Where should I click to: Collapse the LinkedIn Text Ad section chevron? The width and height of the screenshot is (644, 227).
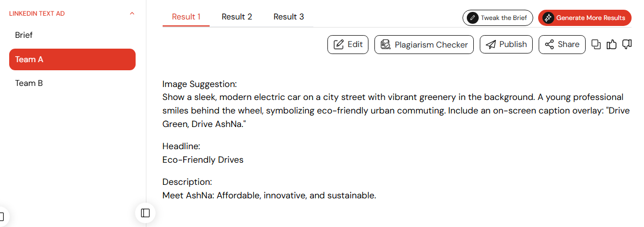tap(132, 14)
